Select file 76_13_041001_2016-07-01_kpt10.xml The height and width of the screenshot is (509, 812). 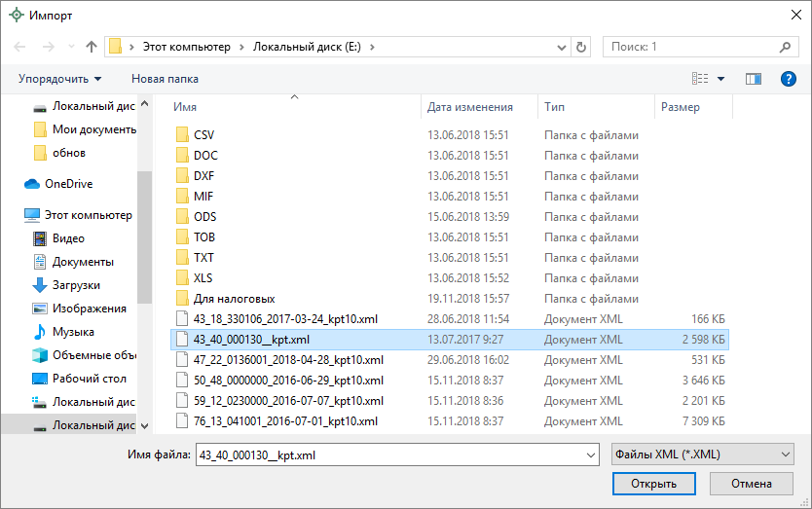(x=285, y=421)
